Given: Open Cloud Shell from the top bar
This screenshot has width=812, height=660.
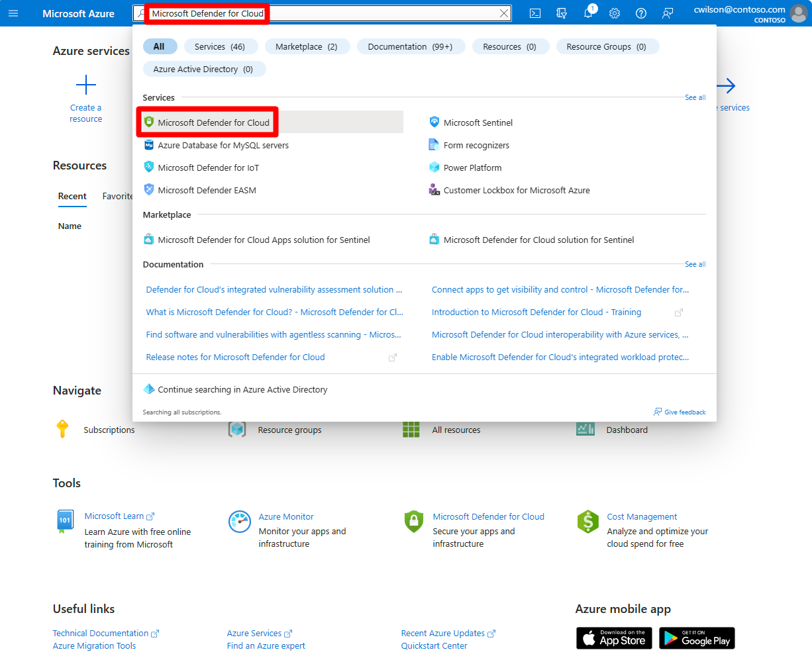Looking at the screenshot, I should 535,13.
